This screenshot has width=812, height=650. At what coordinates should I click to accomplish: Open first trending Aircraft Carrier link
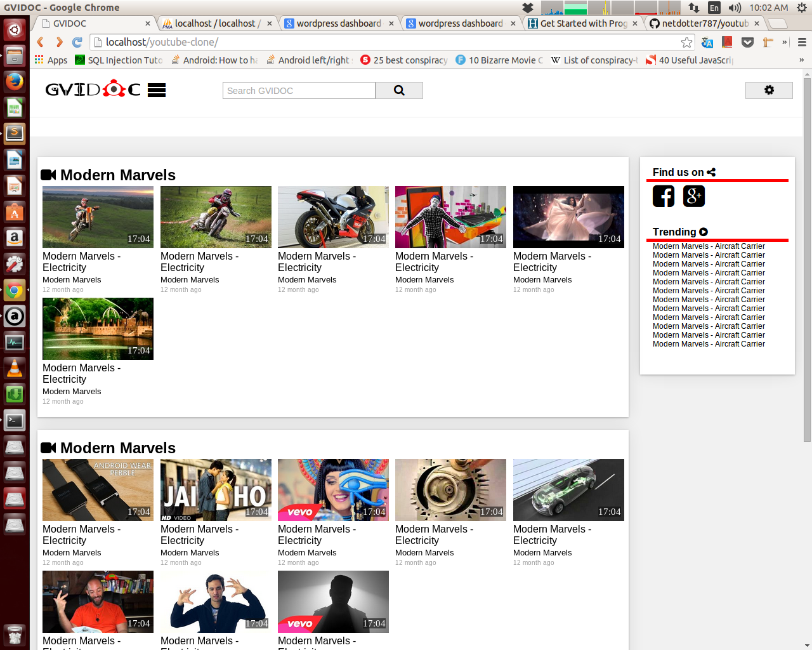click(709, 246)
